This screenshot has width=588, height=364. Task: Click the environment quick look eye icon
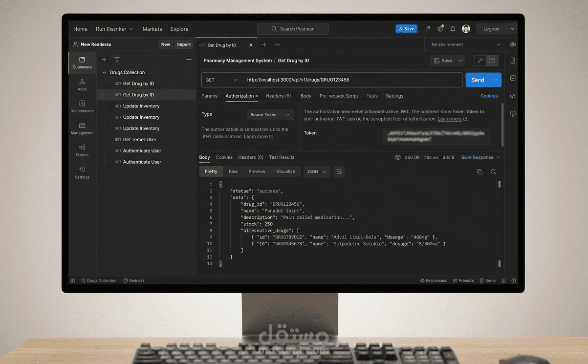pos(512,44)
